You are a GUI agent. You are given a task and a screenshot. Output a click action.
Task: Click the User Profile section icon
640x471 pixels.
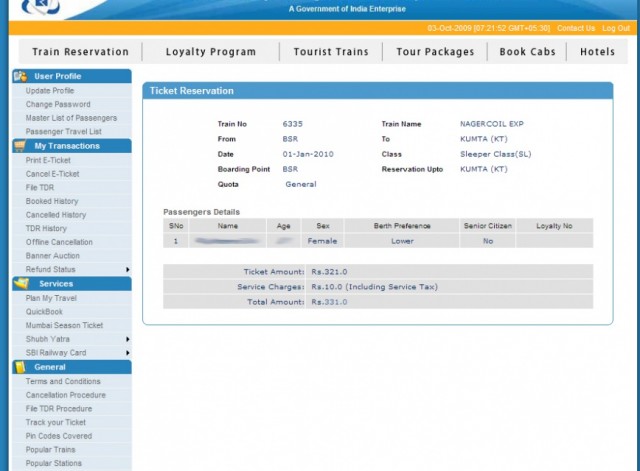(20, 76)
